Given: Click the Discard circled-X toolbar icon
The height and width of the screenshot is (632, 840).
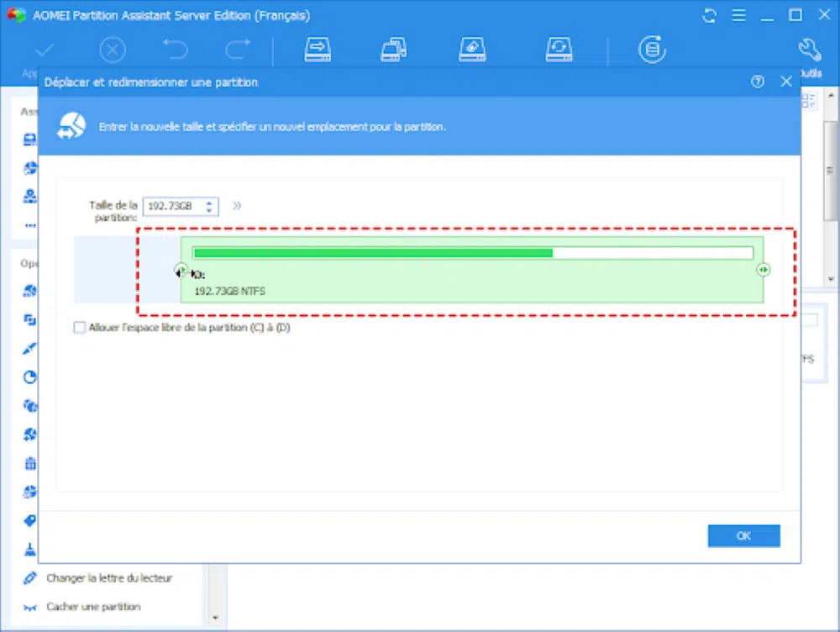Looking at the screenshot, I should [113, 50].
